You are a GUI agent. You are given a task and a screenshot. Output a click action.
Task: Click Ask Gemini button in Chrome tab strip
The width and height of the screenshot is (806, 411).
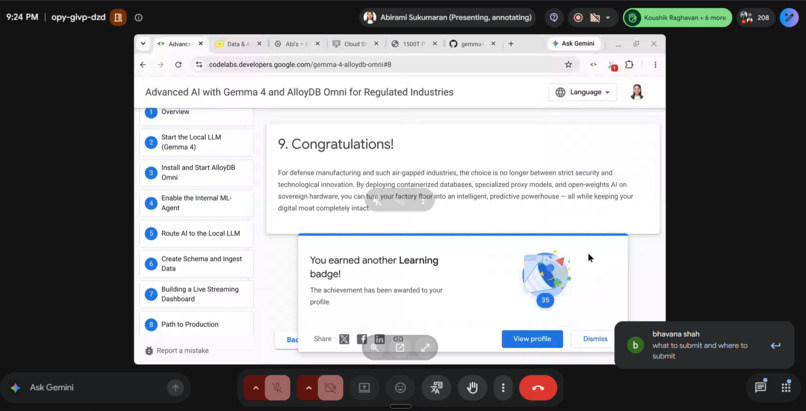tap(573, 44)
